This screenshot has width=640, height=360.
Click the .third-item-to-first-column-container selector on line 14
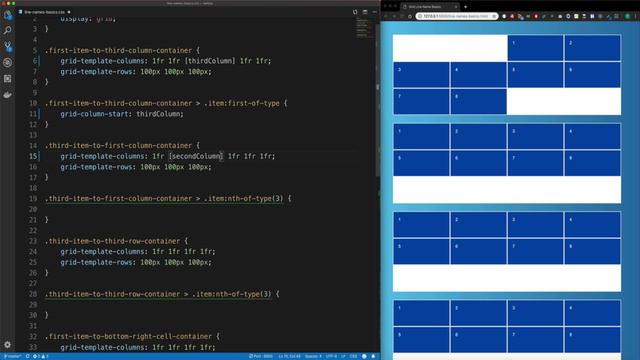click(x=118, y=146)
